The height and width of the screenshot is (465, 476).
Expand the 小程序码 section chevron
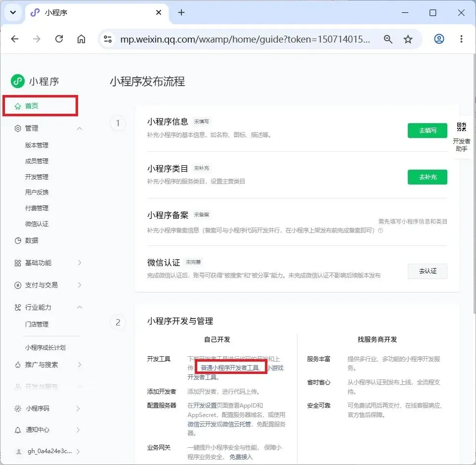coord(78,409)
